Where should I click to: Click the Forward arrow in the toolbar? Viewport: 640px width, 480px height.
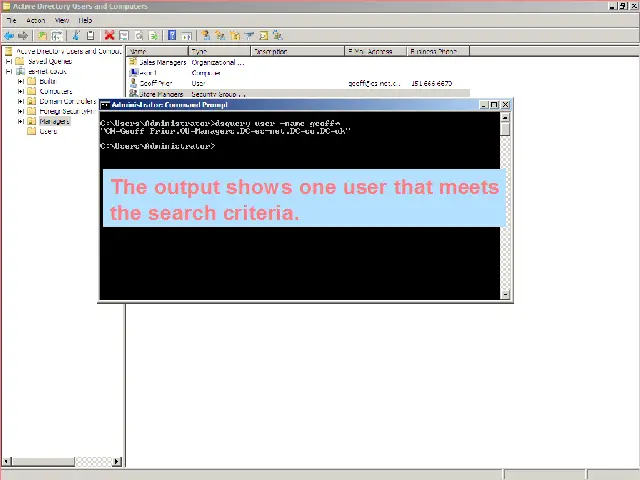click(x=23, y=36)
